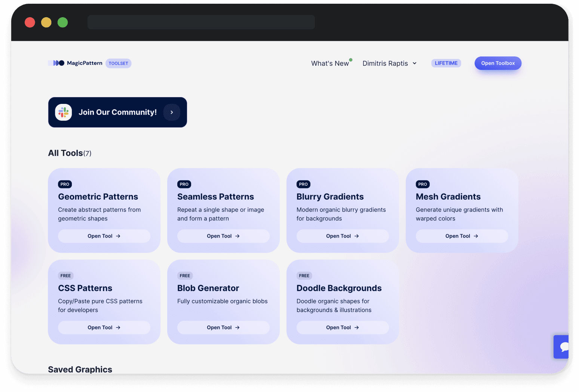Click the MagicPattern logo icon

pos(56,63)
